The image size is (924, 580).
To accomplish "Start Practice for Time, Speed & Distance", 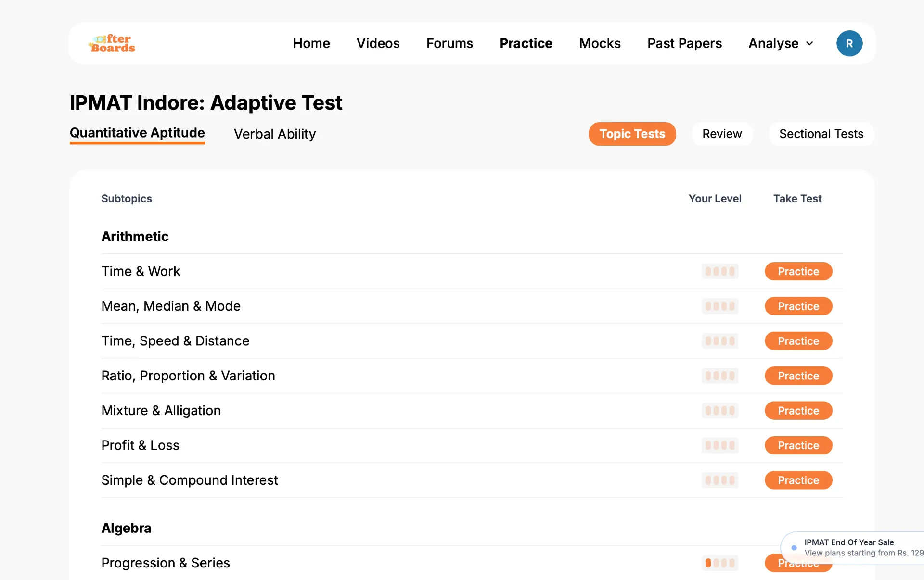I will pyautogui.click(x=798, y=341).
